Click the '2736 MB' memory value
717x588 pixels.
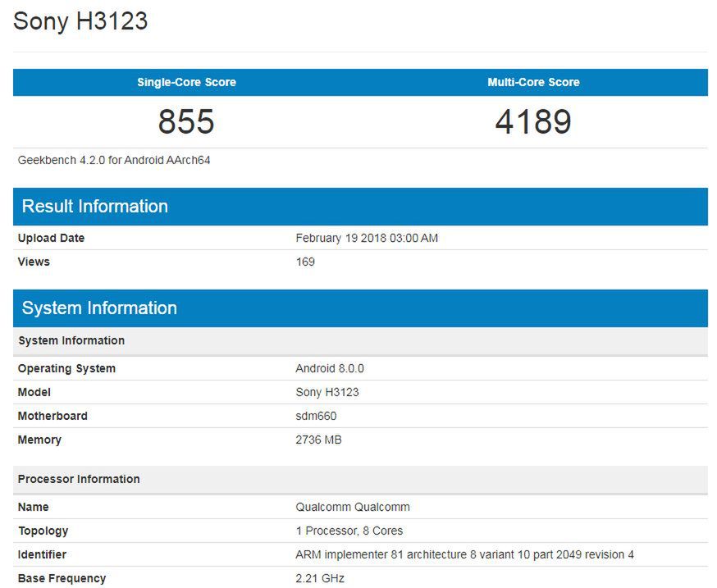(319, 440)
